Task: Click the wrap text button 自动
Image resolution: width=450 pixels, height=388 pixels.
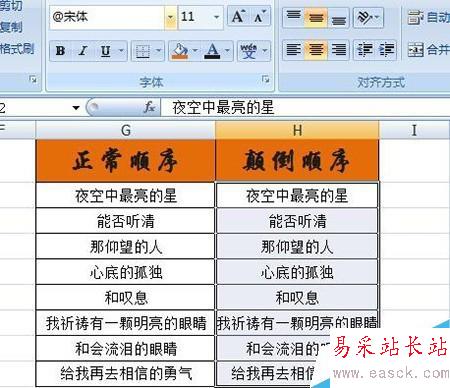Action: pos(429,17)
